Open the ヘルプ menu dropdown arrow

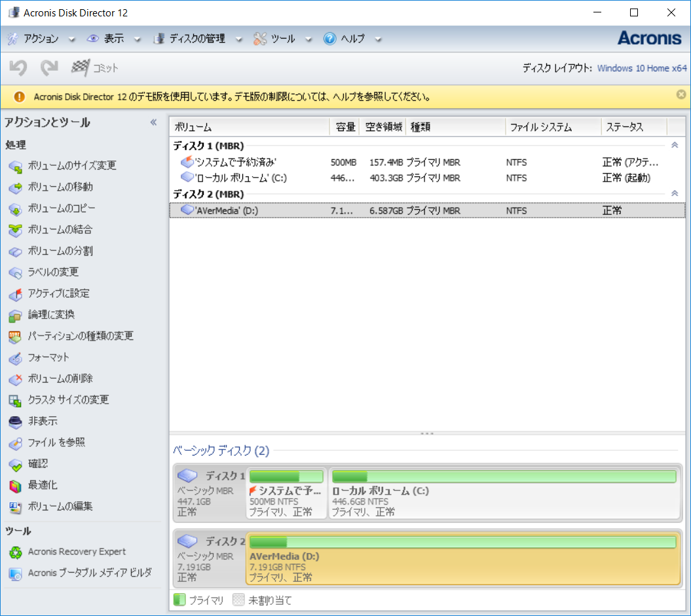[x=378, y=39]
